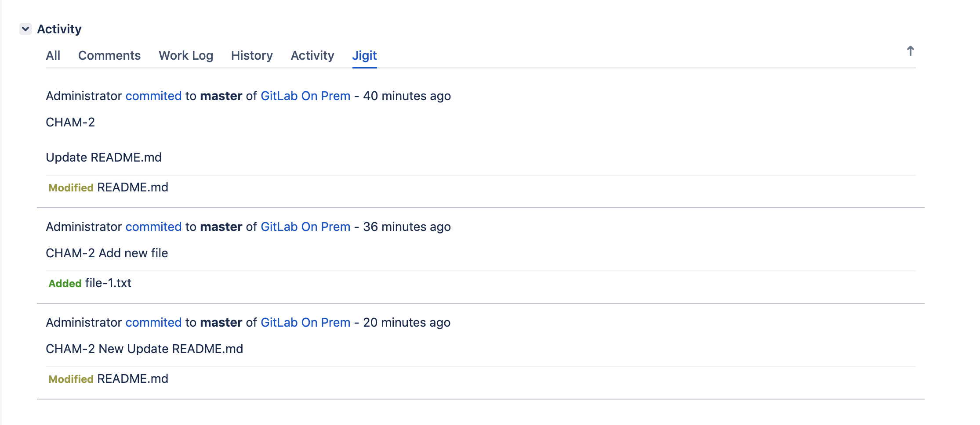Collapse the Activity section chevron
This screenshot has width=980, height=425.
click(x=25, y=29)
